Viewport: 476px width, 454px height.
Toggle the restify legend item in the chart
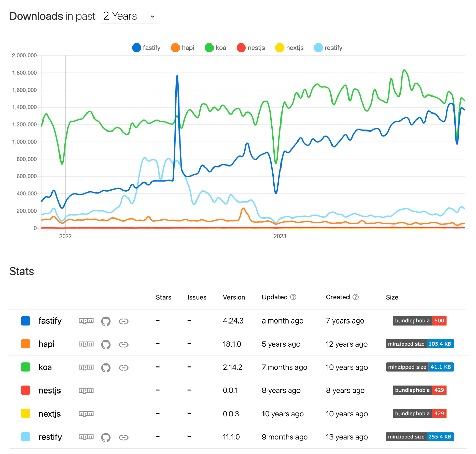point(328,48)
